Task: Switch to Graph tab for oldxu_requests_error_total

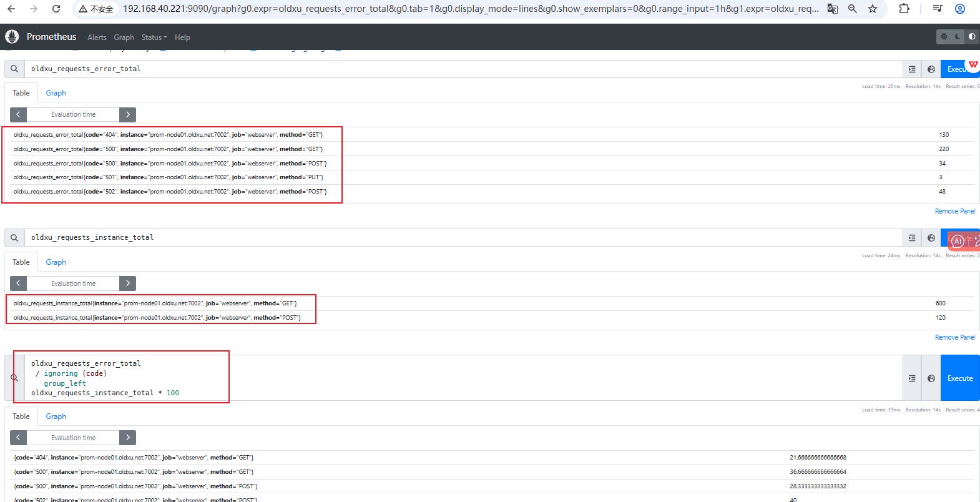Action: click(56, 93)
